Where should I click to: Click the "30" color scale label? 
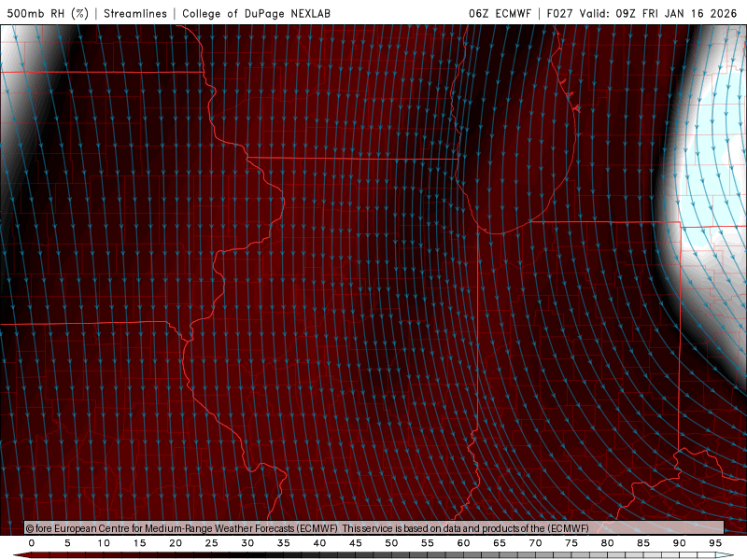point(247,543)
